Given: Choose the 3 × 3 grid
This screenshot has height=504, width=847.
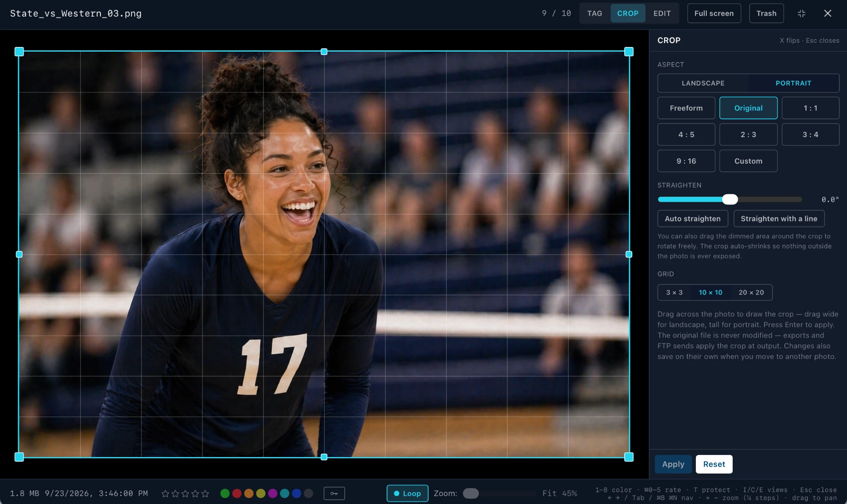Looking at the screenshot, I should tap(674, 292).
